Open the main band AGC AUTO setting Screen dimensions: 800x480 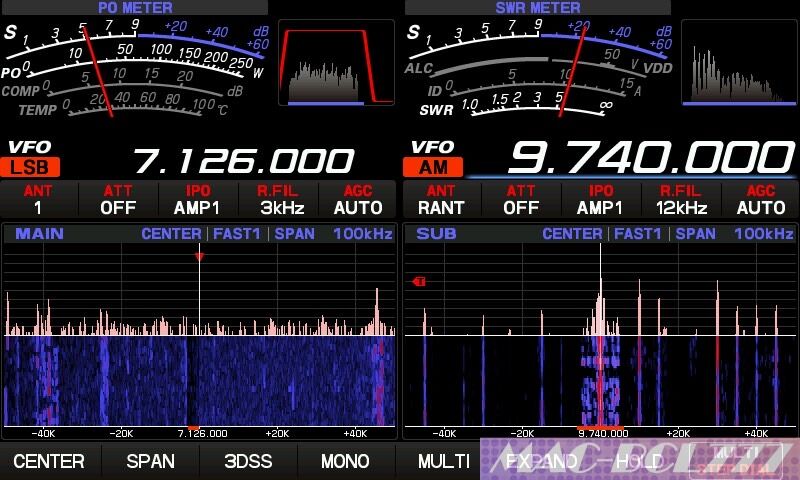click(x=358, y=199)
